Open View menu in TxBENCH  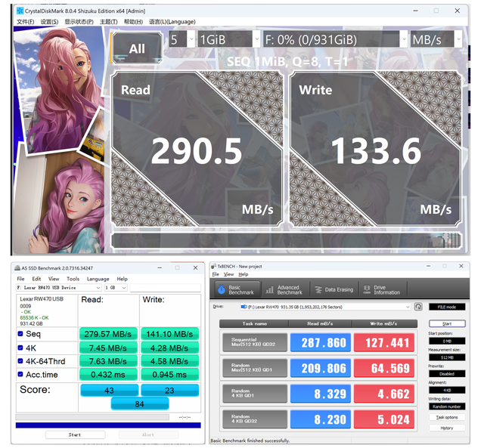tap(228, 274)
